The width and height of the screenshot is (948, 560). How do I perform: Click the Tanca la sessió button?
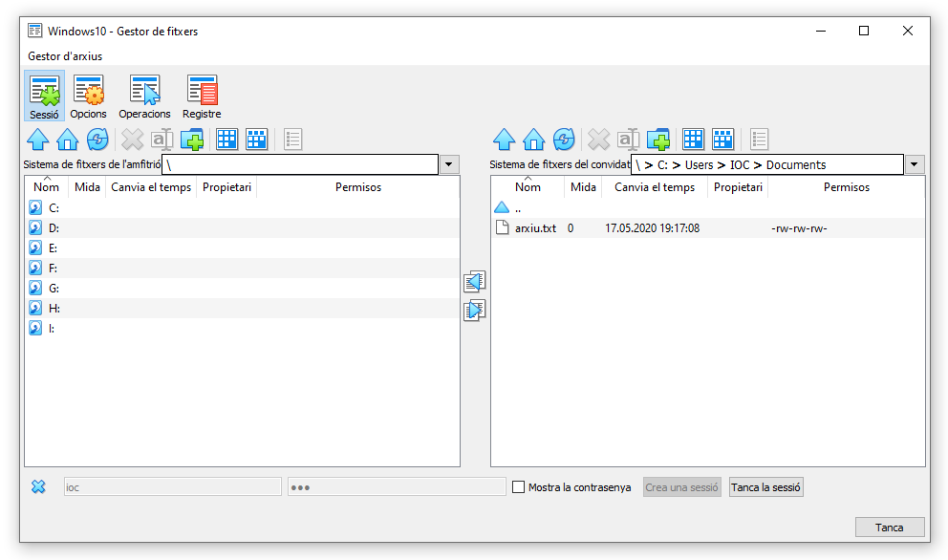pyautogui.click(x=766, y=487)
